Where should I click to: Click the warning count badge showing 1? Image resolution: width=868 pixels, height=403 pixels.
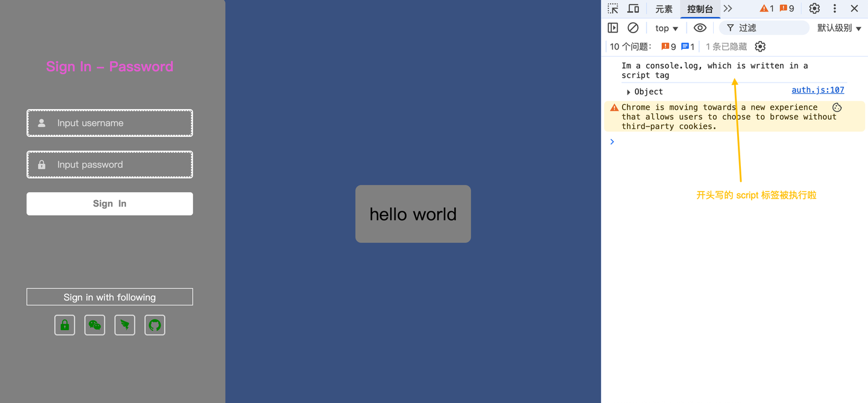[x=767, y=8]
